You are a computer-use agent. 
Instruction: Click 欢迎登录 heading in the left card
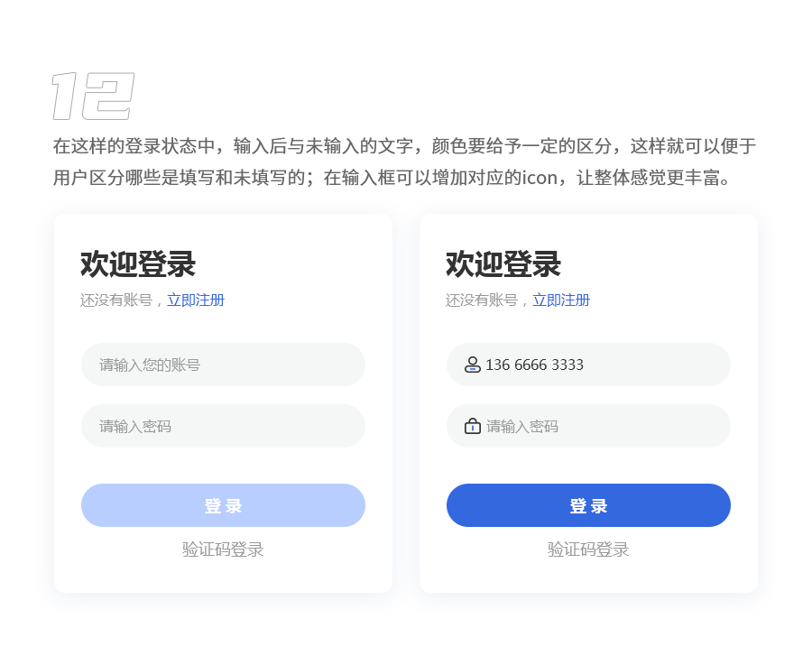pos(138,264)
